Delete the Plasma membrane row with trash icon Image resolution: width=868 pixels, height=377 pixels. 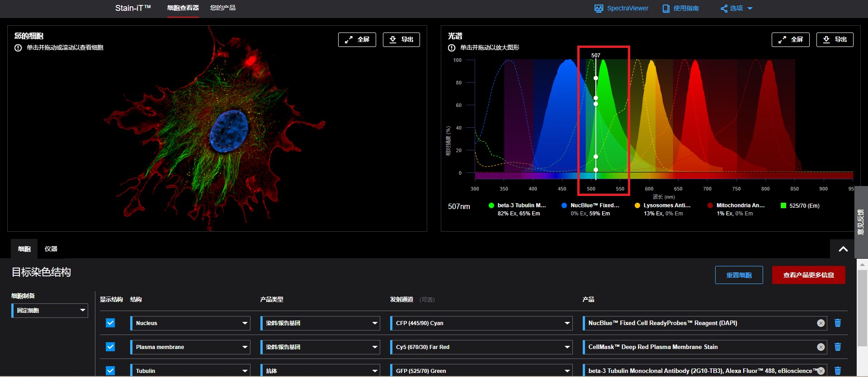(x=838, y=347)
